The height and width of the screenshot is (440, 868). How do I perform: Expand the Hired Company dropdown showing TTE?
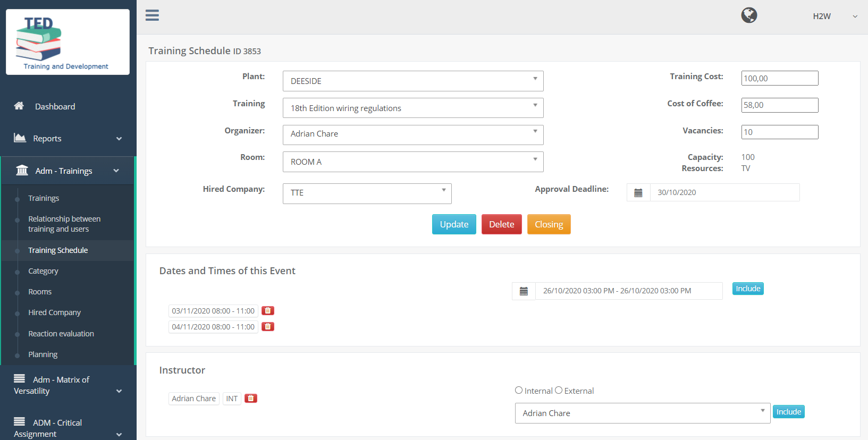click(x=367, y=193)
